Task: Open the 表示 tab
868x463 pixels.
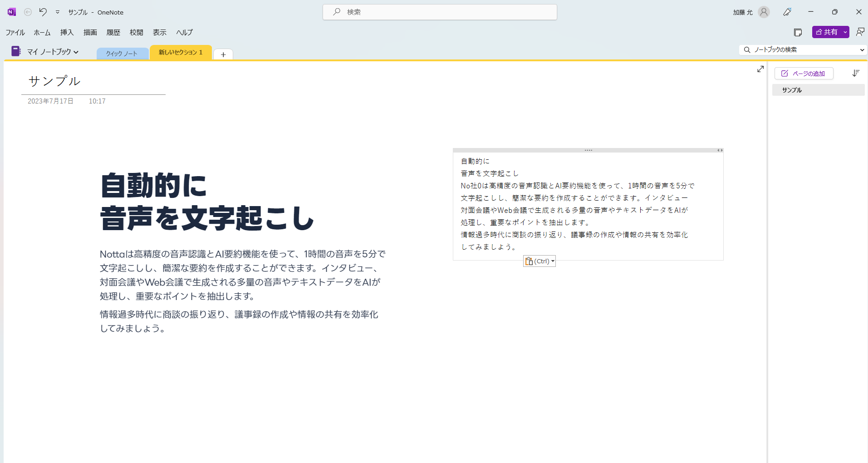Action: [160, 33]
